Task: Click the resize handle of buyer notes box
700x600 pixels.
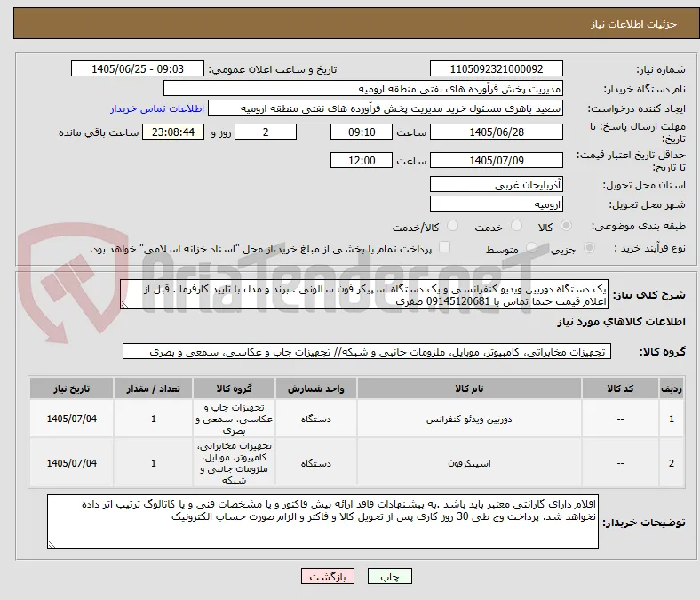Action: click(52, 544)
